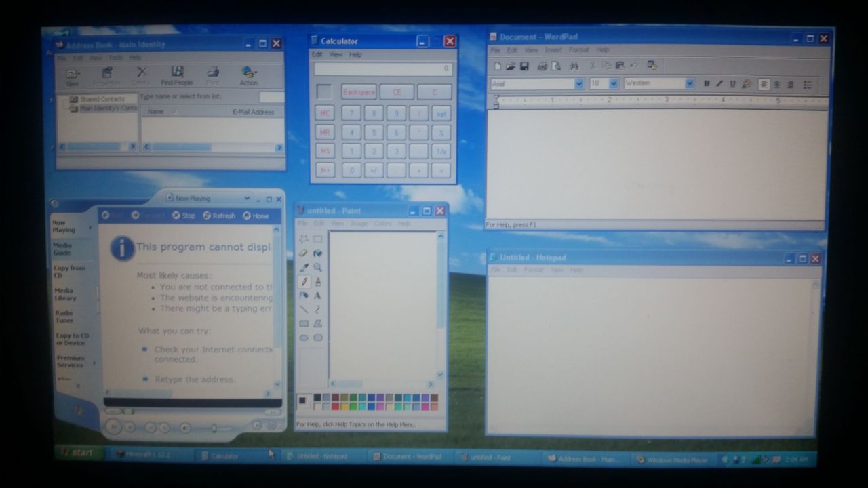Open the Action icon in Address Book
The width and height of the screenshot is (868, 488).
(249, 75)
